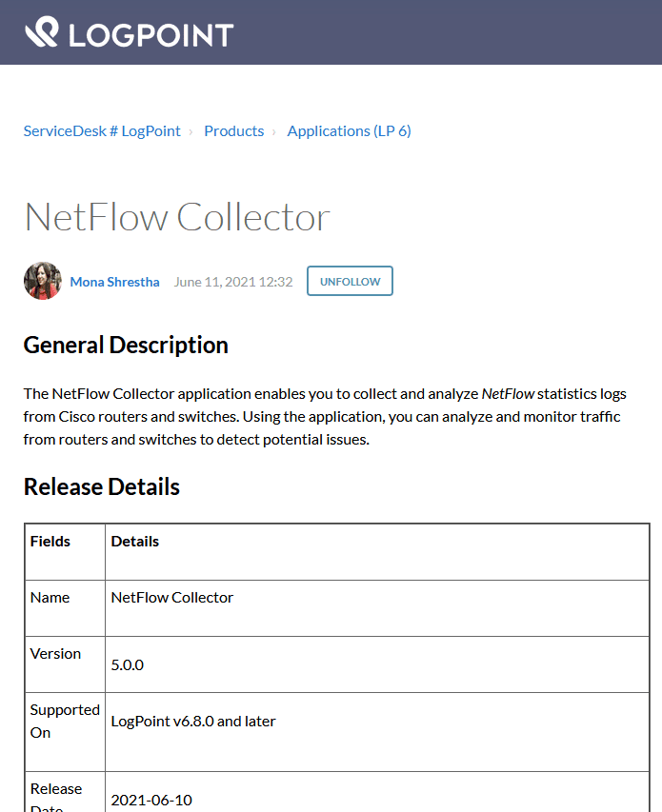Click the June 11, 2021 timestamp
This screenshot has height=812, width=662.
coord(233,282)
